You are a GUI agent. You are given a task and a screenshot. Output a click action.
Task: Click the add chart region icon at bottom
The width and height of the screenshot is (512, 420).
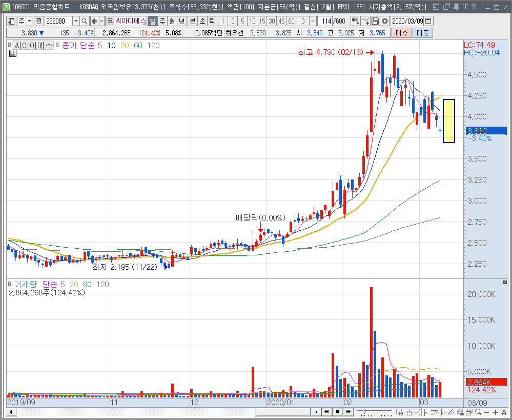pos(399,412)
